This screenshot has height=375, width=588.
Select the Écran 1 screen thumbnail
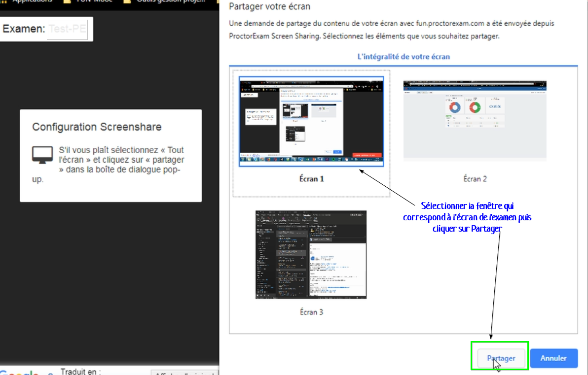[311, 122]
